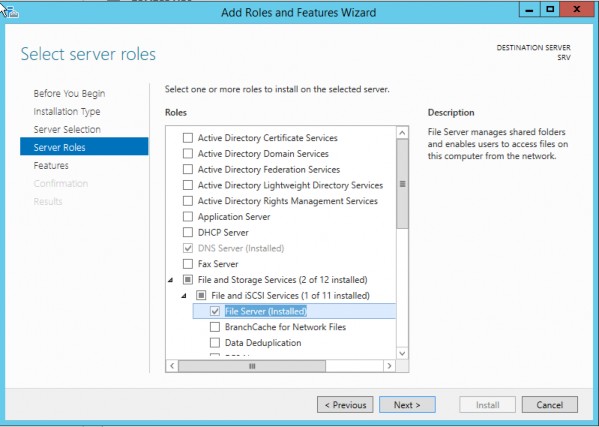The width and height of the screenshot is (599, 427).
Task: Select the File Server (Installed) label
Action: pos(266,311)
